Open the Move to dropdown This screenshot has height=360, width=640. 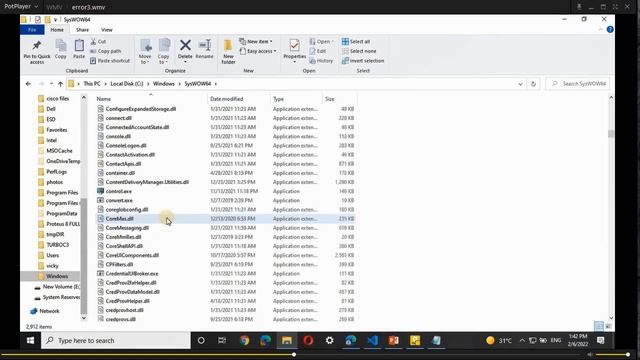145,51
